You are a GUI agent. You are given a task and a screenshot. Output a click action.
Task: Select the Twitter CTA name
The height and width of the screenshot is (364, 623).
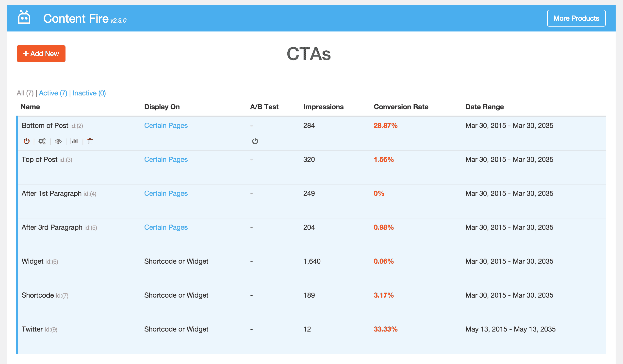[x=32, y=329]
